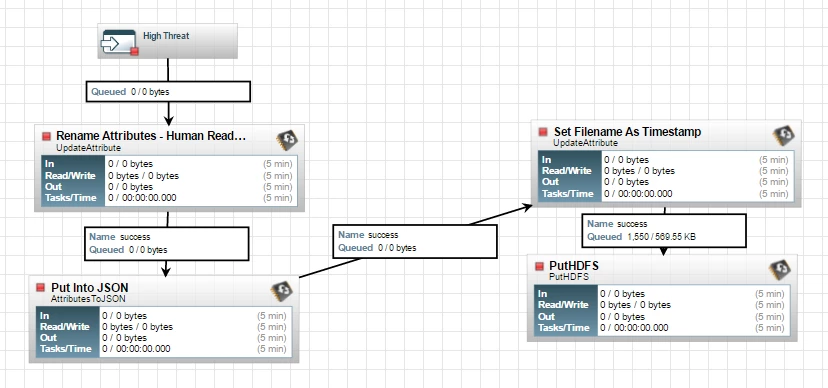Click the In row of PutHDFS stats
Viewport: 828px width, 388px height.
click(x=662, y=294)
